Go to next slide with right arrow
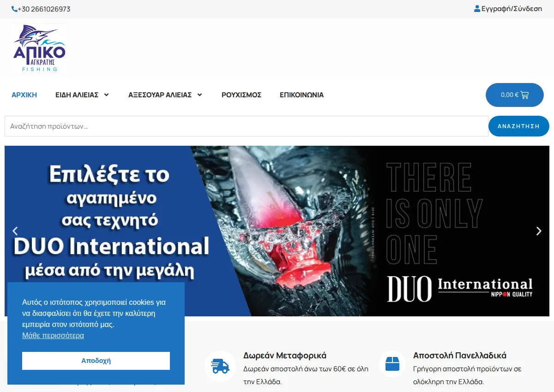Image resolution: width=554 pixels, height=392 pixels. (x=538, y=231)
